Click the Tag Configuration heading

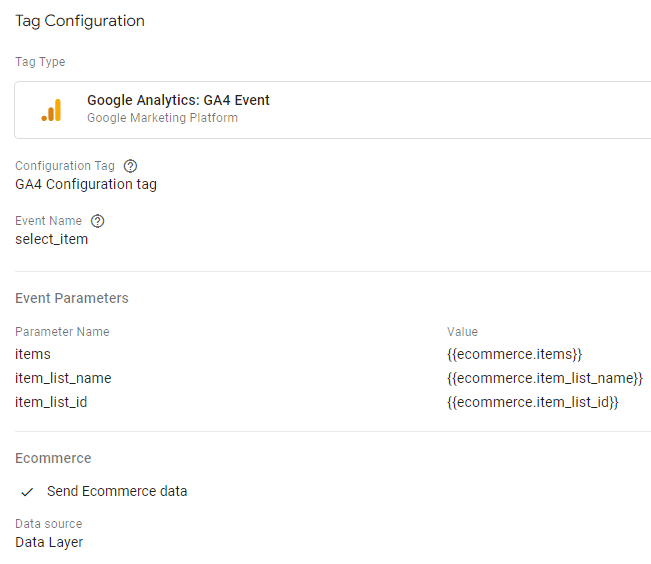80,21
